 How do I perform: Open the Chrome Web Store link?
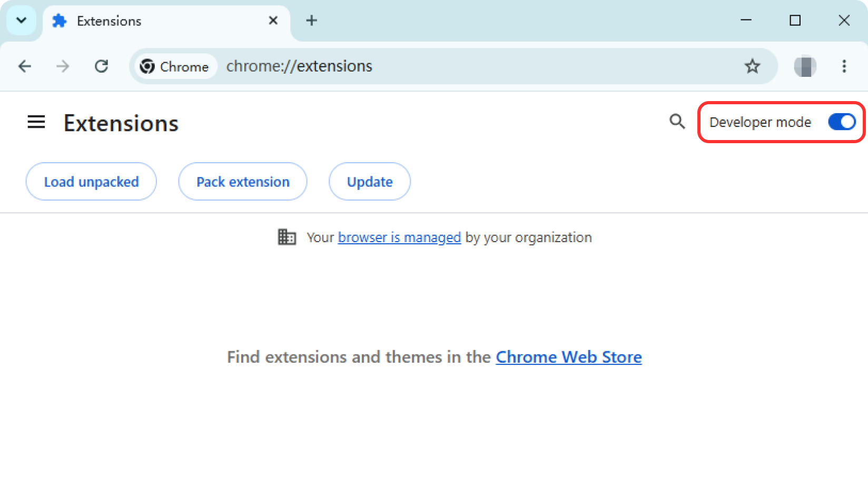click(x=569, y=357)
